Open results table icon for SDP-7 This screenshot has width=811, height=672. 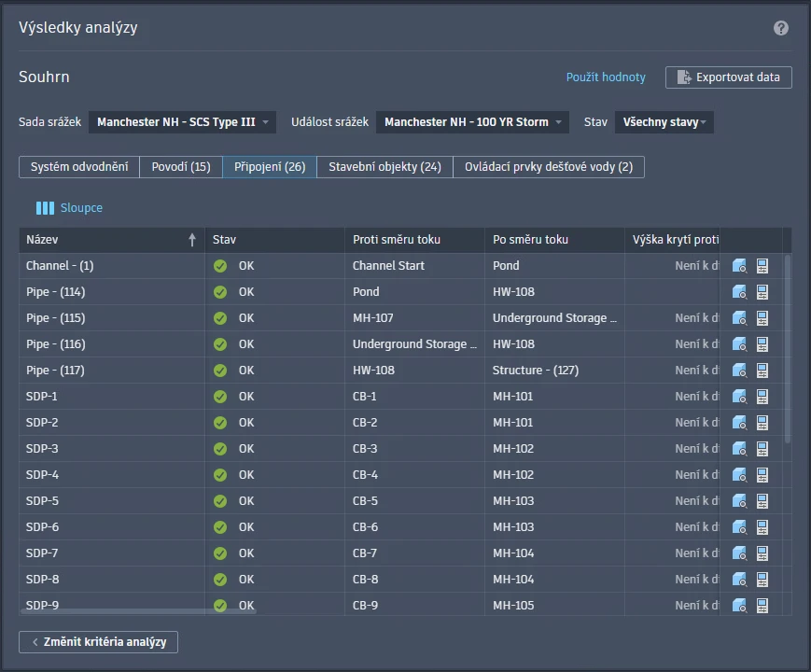[x=762, y=553]
